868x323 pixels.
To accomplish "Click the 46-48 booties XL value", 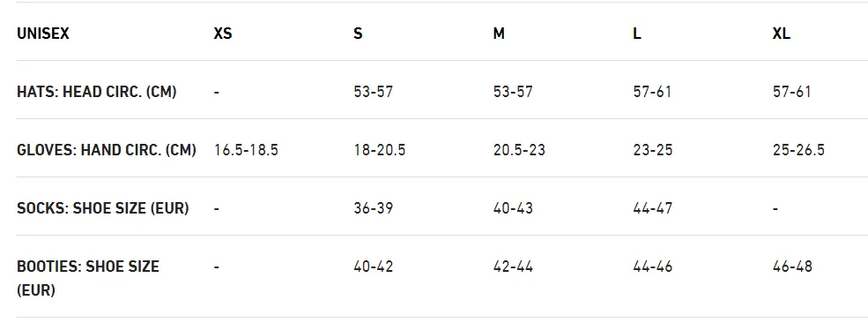I will coord(792,267).
